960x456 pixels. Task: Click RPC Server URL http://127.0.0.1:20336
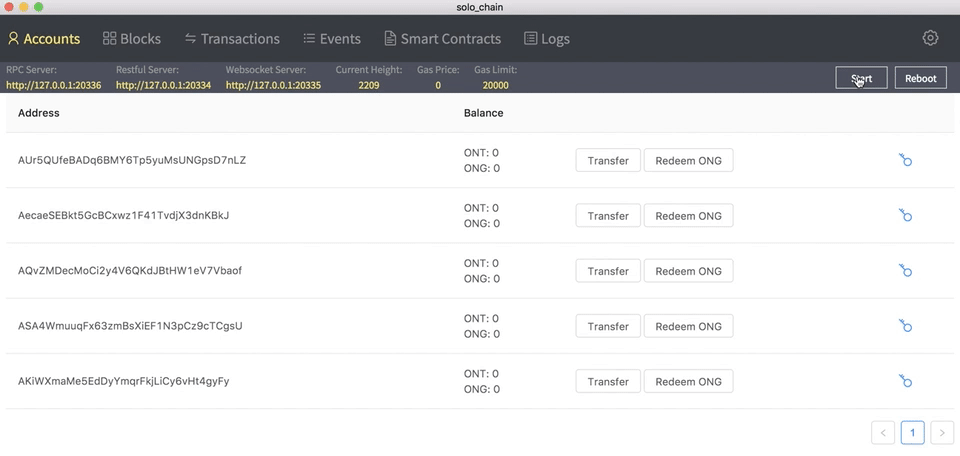[x=54, y=86]
